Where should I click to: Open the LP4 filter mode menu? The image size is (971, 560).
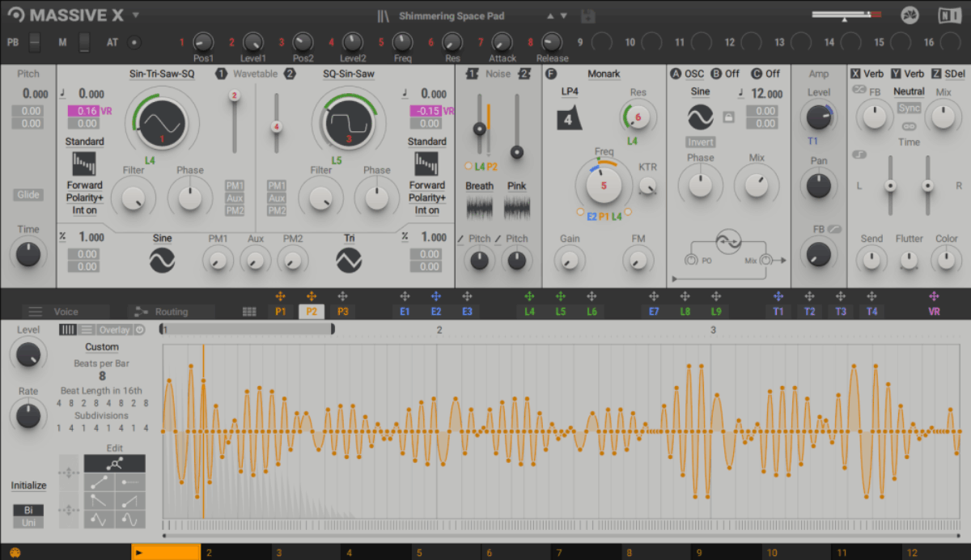[569, 92]
